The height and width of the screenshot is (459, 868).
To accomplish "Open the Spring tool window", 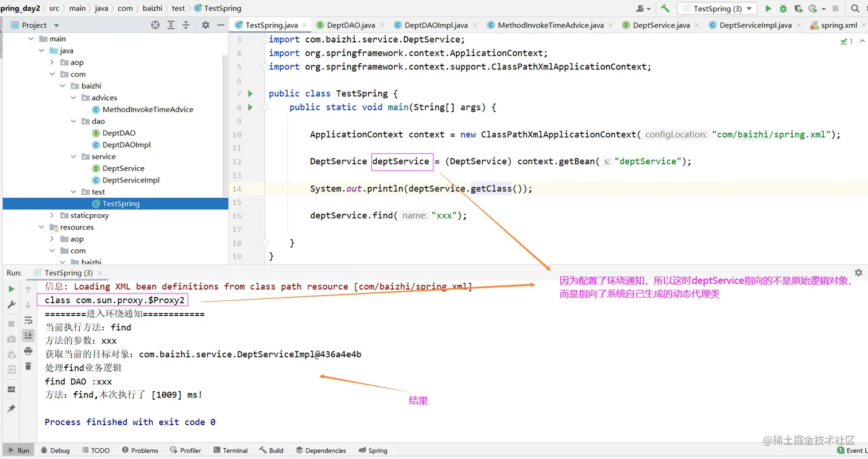I will coord(373,450).
